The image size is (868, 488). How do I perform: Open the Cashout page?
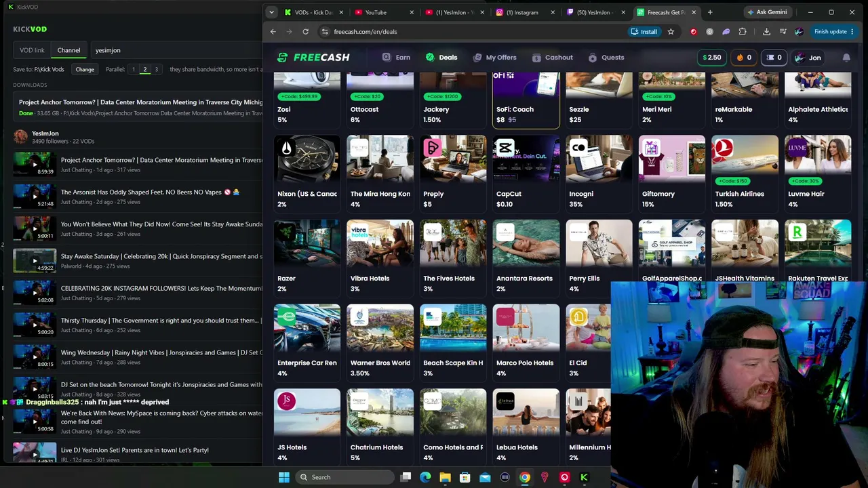(552, 58)
